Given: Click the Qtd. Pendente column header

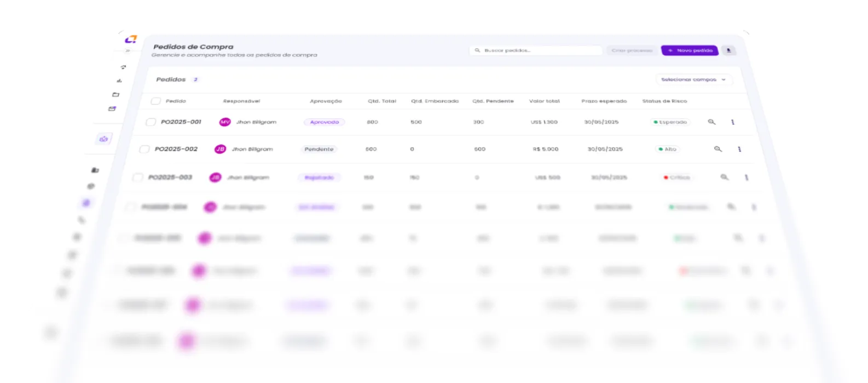Looking at the screenshot, I should [493, 101].
